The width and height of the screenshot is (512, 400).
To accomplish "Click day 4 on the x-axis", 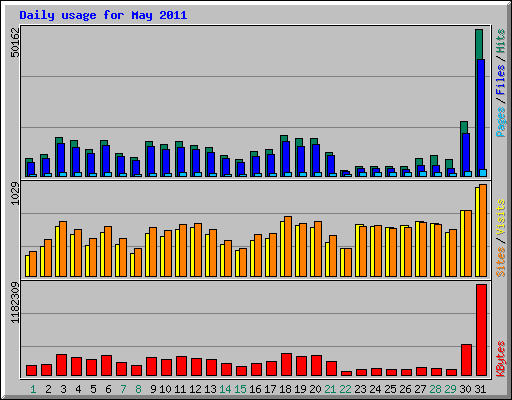I will click(x=78, y=389).
